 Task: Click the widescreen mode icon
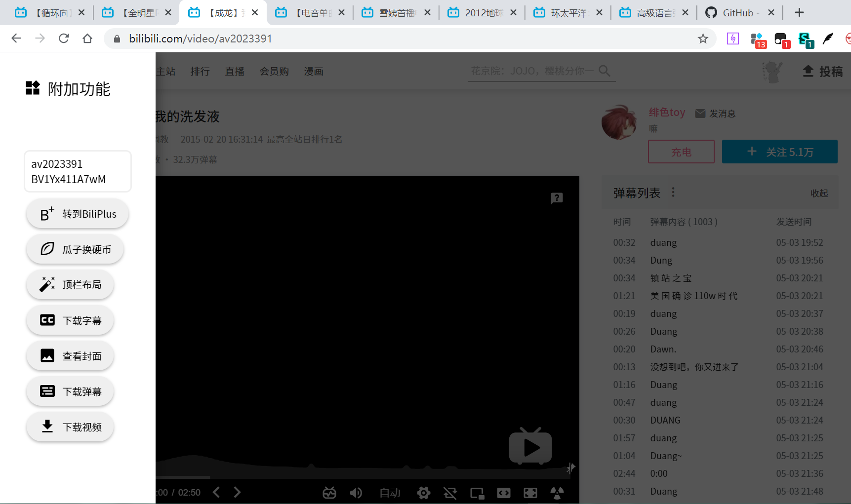point(503,492)
